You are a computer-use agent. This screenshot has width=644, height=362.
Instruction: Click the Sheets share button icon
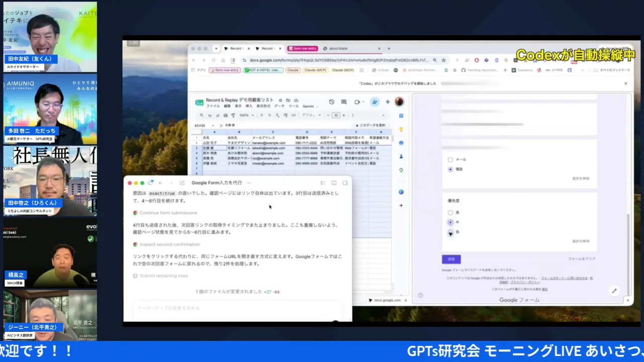[x=374, y=102]
